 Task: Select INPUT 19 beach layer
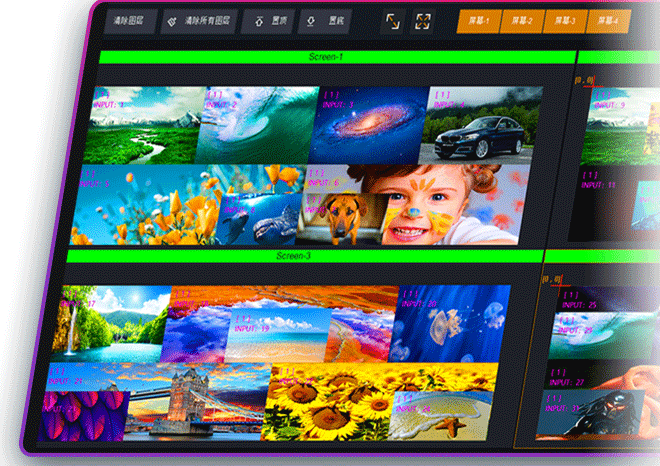tap(278, 335)
